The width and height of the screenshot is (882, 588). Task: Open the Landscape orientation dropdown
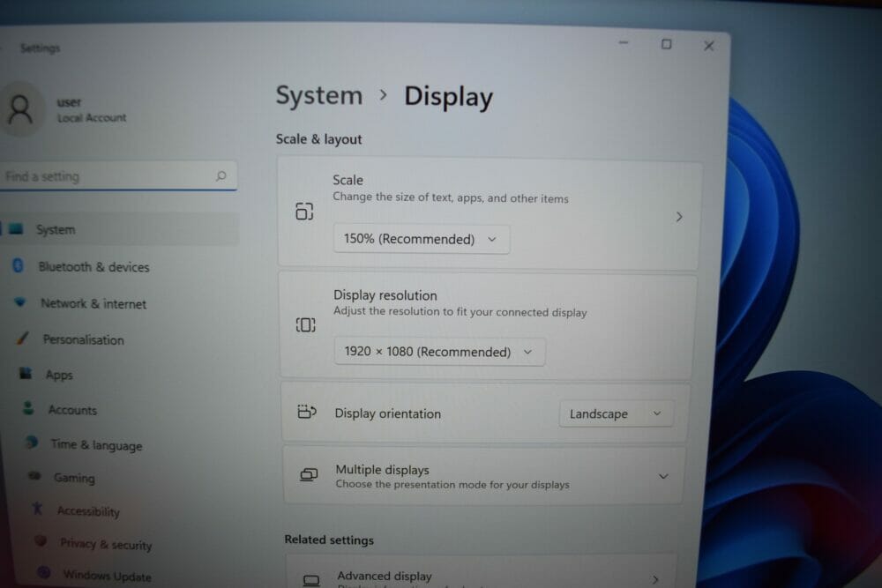click(x=616, y=413)
